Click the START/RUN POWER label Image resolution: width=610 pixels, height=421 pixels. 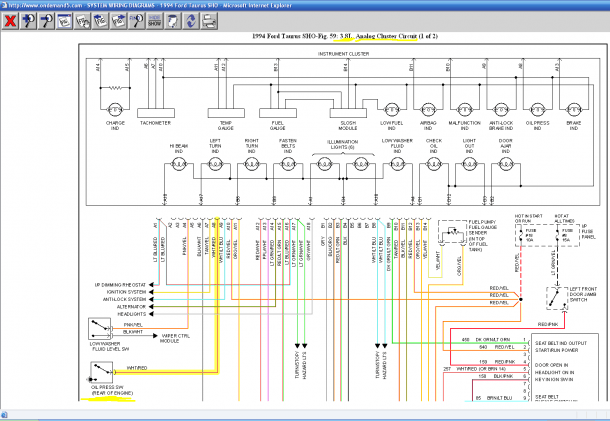pyautogui.click(x=556, y=350)
